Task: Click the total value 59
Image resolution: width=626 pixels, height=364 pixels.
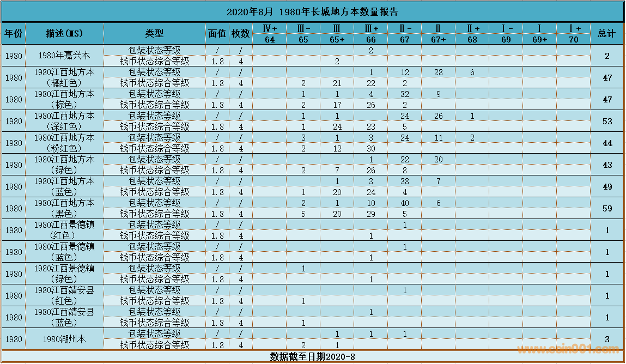Action: click(x=606, y=208)
